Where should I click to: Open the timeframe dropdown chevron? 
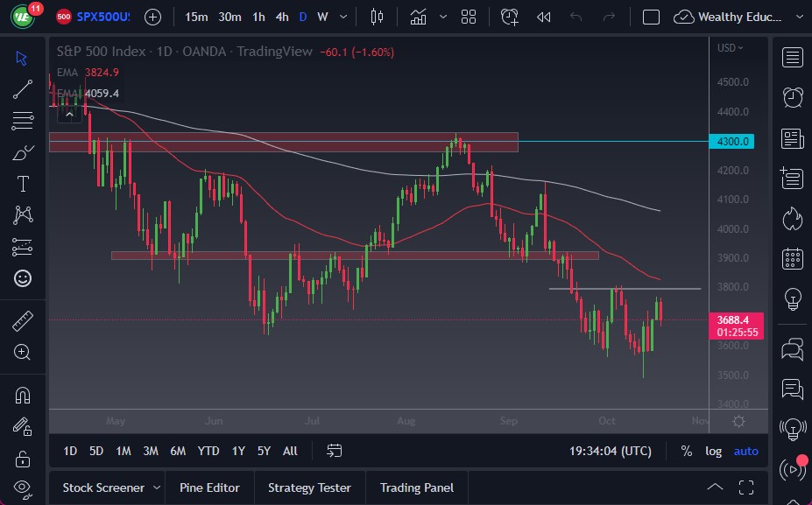point(342,17)
